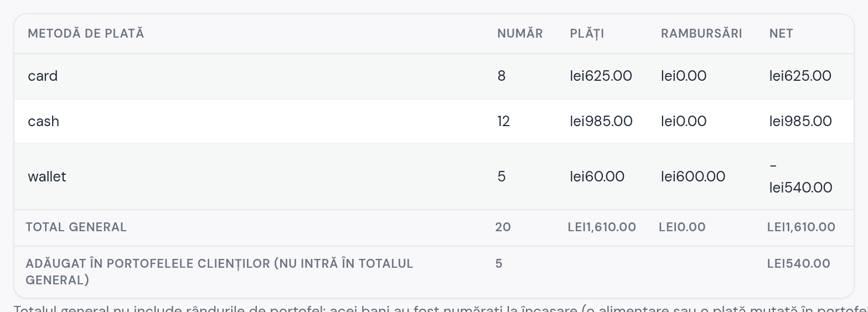Click total general refunds LEI0.00

pyautogui.click(x=682, y=227)
